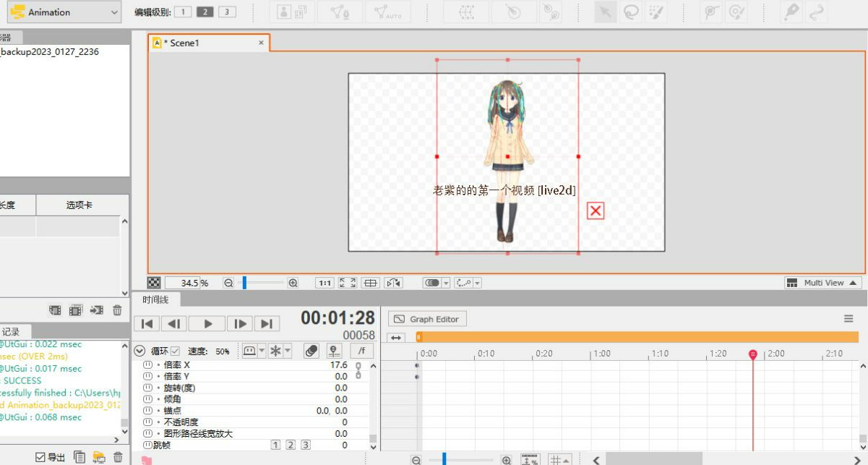Toggle the scale link chain icon
The width and height of the screenshot is (868, 465).
[x=357, y=370]
